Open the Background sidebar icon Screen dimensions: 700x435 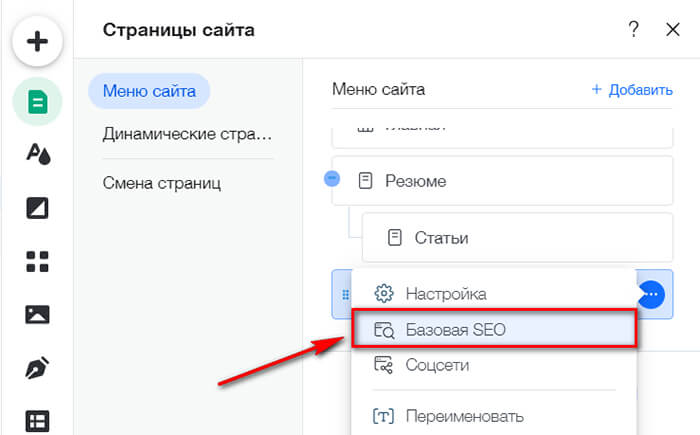(x=37, y=208)
